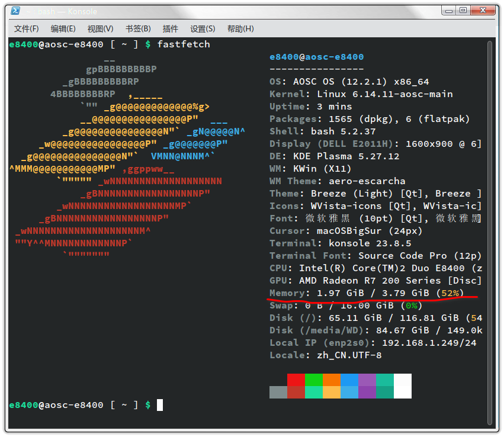The image size is (504, 437).
Task: Click the Konsole icon in the title bar
Action: click(15, 11)
